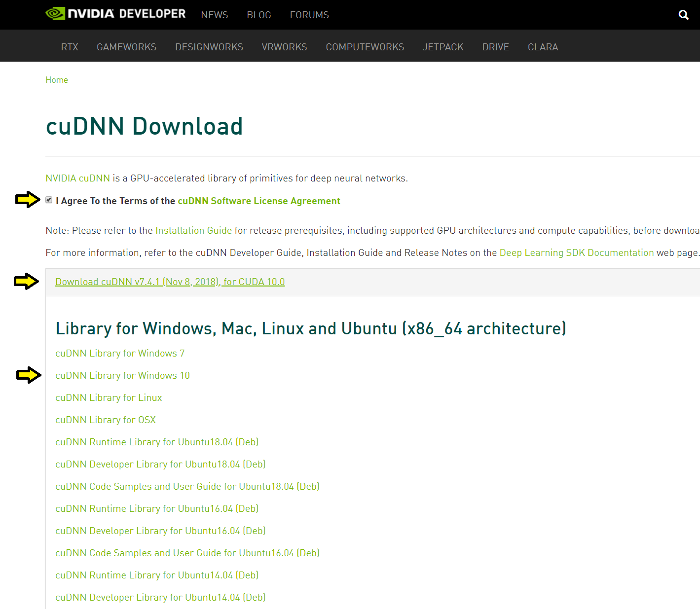The height and width of the screenshot is (609, 700).
Task: Go to the DESIGNWORKS section
Action: point(209,47)
